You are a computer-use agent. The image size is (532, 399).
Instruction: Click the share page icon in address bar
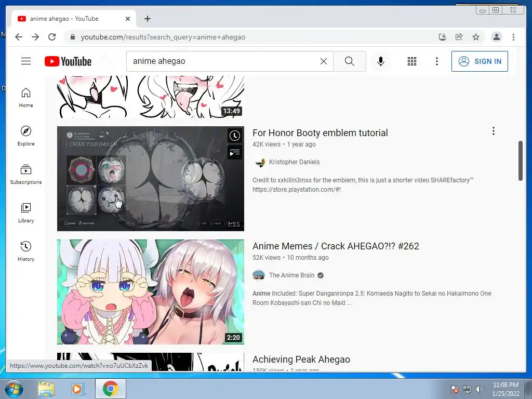coord(459,37)
